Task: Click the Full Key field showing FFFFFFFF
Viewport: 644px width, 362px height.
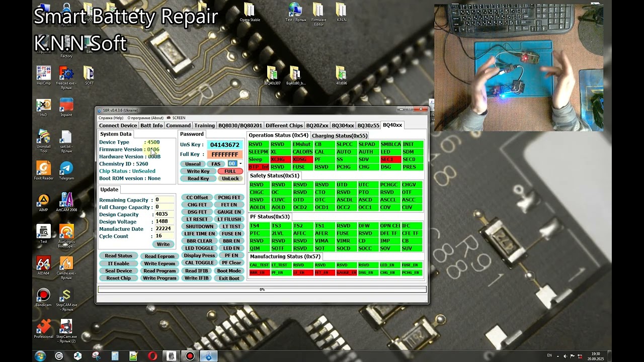Action: coord(224,154)
